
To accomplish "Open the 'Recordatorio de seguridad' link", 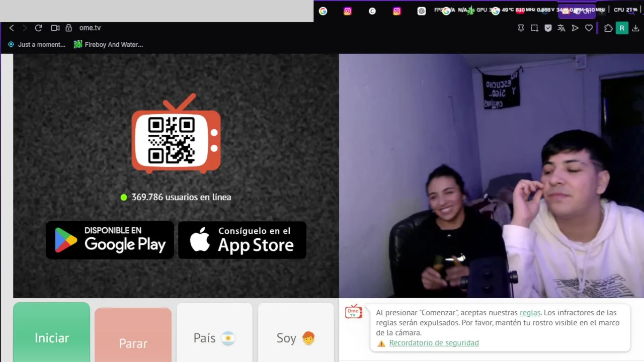I will 434,343.
